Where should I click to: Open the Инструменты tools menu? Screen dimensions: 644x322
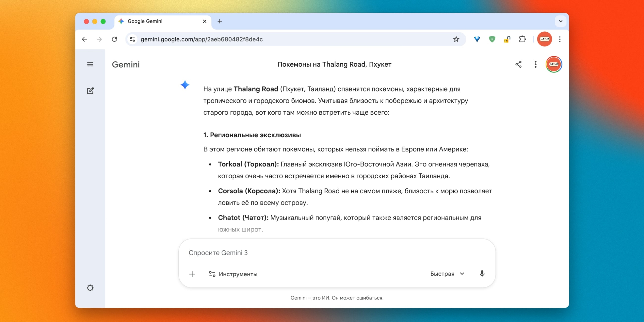[233, 274]
